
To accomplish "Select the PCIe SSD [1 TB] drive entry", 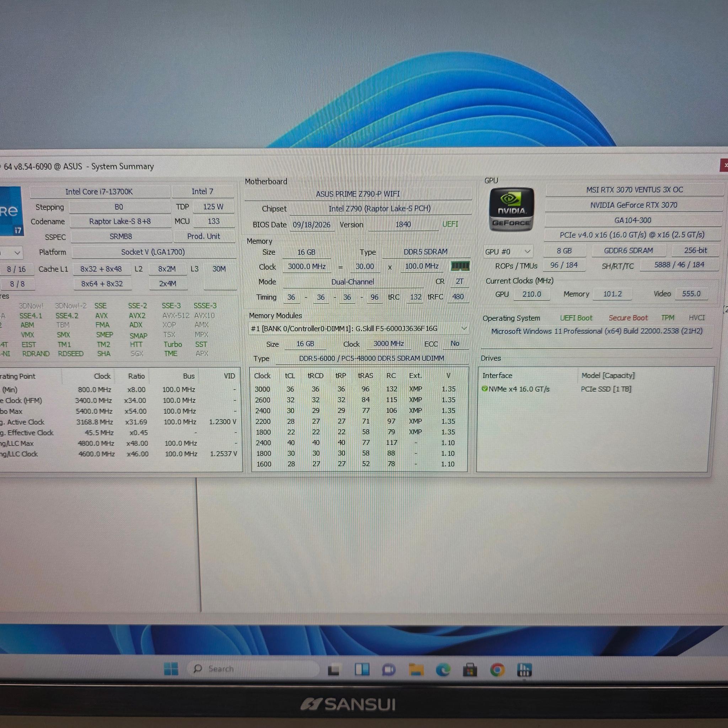I will pos(606,389).
